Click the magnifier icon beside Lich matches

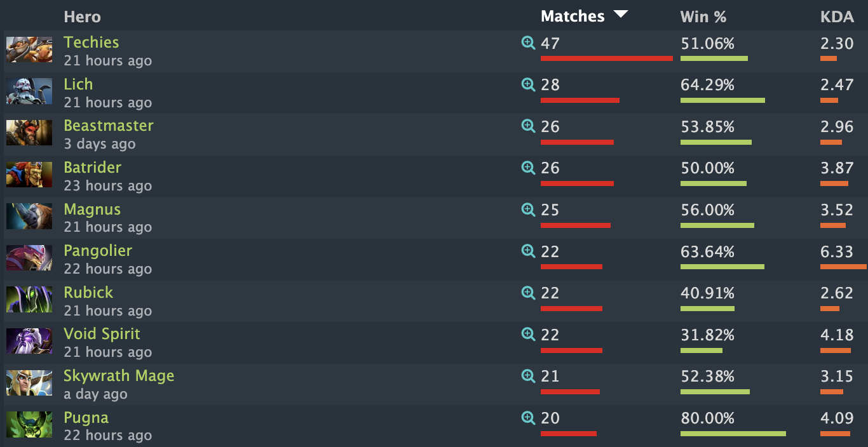[x=528, y=84]
